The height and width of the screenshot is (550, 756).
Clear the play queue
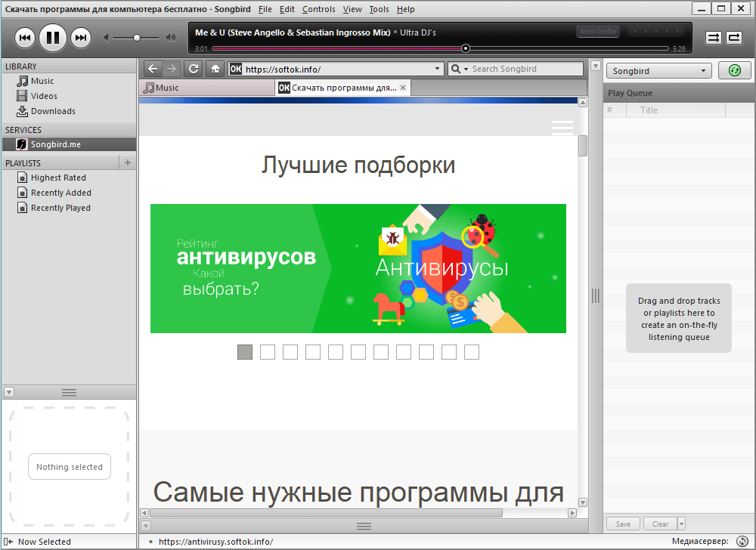(x=660, y=524)
